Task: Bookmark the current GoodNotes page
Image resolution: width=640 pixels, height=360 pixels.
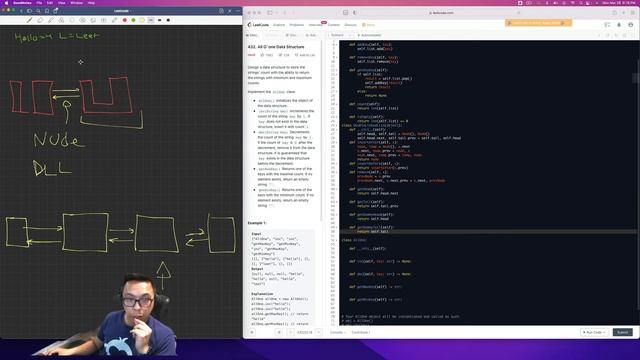Action: tap(47, 11)
